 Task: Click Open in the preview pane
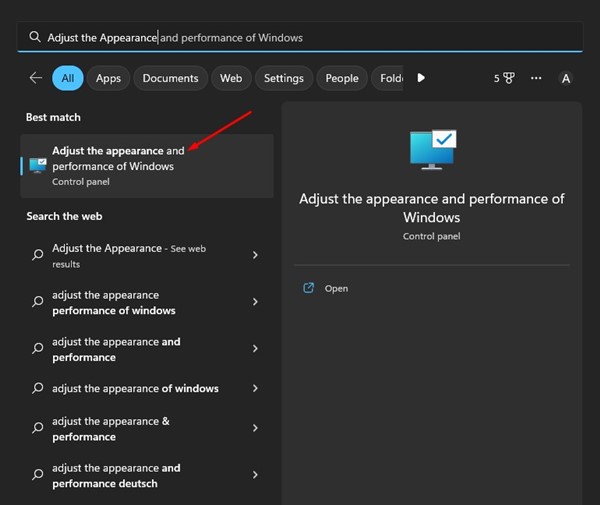point(336,288)
